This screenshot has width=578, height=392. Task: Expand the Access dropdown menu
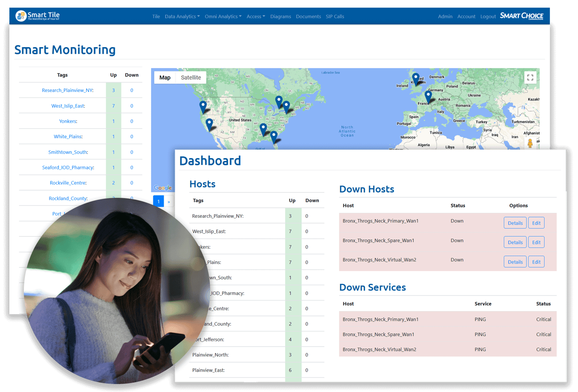click(256, 16)
